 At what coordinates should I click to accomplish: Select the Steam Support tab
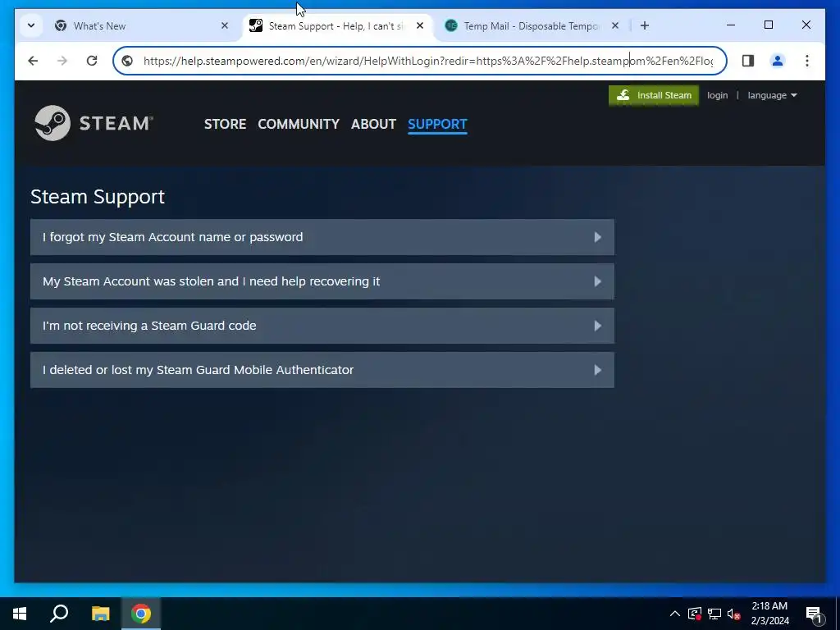[x=337, y=25]
